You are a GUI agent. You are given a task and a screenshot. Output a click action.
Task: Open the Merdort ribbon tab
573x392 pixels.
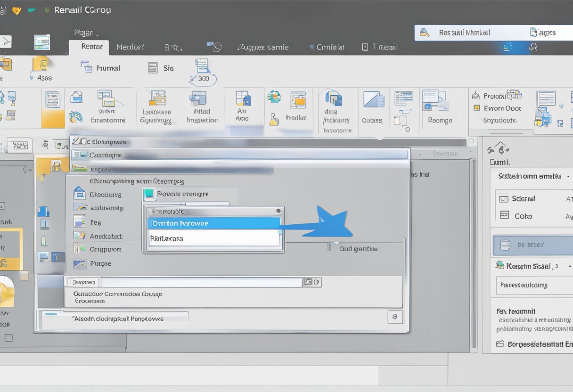pyautogui.click(x=130, y=47)
